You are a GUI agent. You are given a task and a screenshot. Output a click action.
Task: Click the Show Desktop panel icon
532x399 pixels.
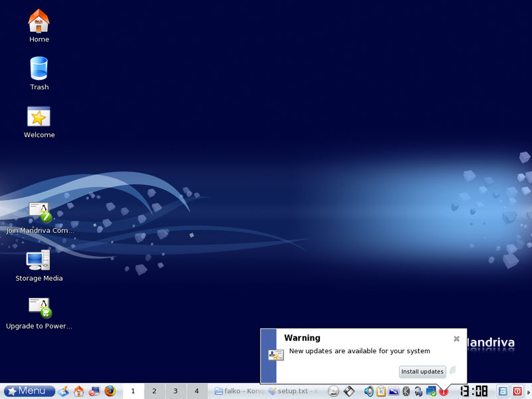(63, 391)
